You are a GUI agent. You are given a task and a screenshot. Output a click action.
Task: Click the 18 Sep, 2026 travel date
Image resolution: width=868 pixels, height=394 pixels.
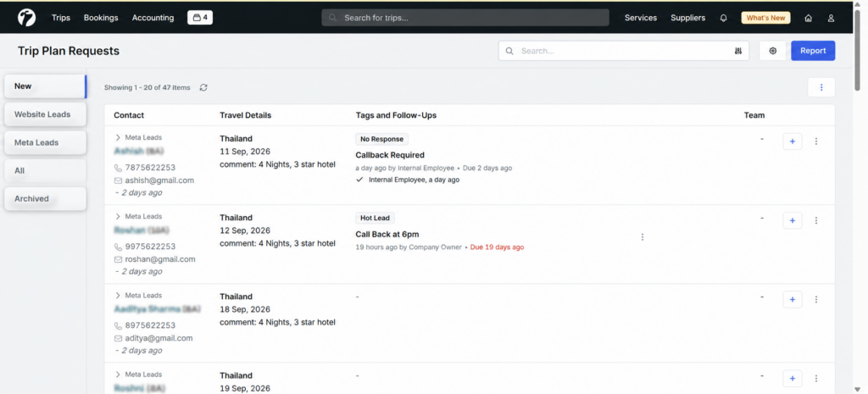pyautogui.click(x=245, y=309)
